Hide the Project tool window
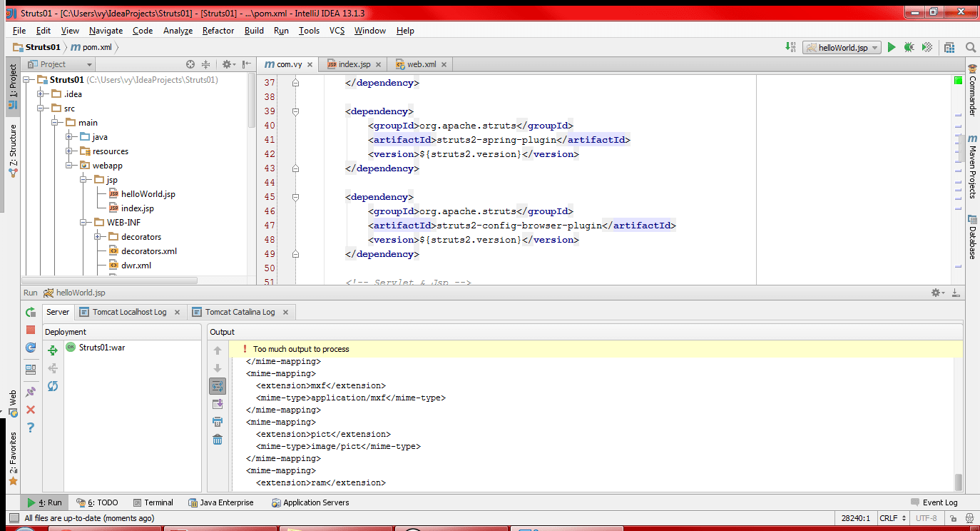This screenshot has height=531, width=980. tap(247, 64)
